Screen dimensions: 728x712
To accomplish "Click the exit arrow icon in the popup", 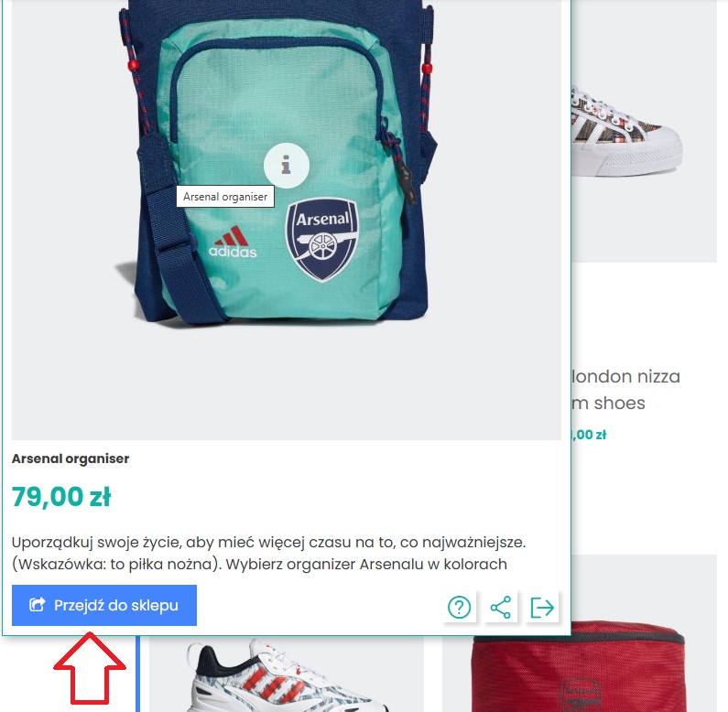I will point(542,607).
